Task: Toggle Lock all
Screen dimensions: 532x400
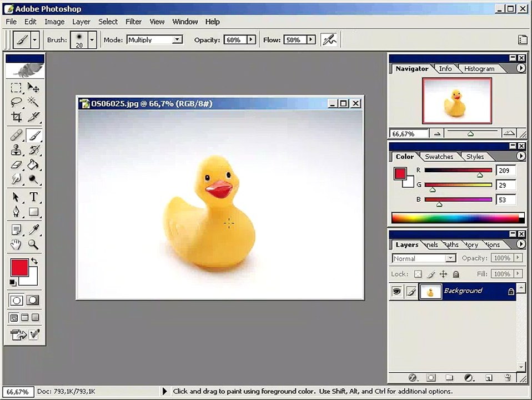Action: [456, 274]
